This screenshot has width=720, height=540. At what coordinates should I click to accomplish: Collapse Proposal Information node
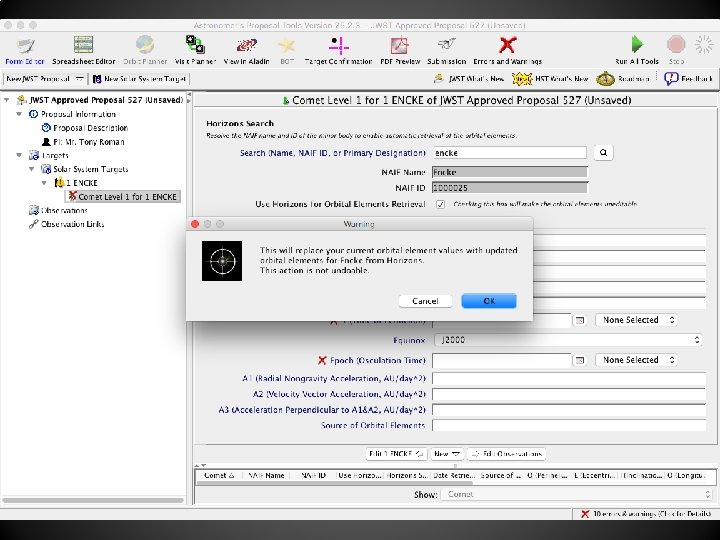(19, 114)
